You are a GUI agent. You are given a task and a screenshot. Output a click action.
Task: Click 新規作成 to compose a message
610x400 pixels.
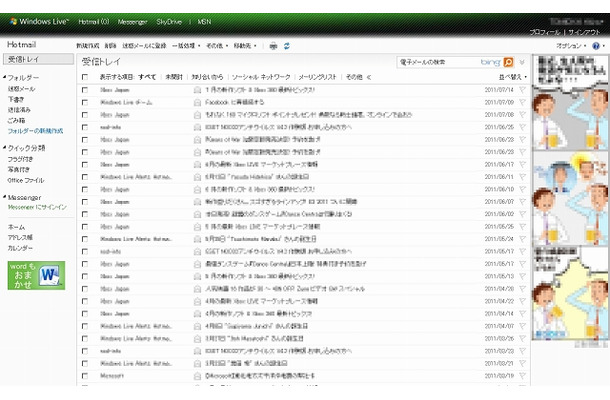[88, 46]
